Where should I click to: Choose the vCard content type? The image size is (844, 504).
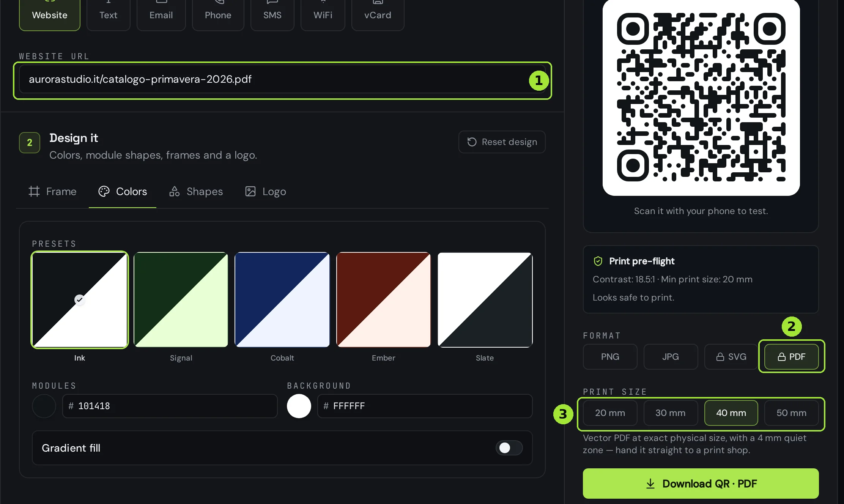click(x=378, y=15)
